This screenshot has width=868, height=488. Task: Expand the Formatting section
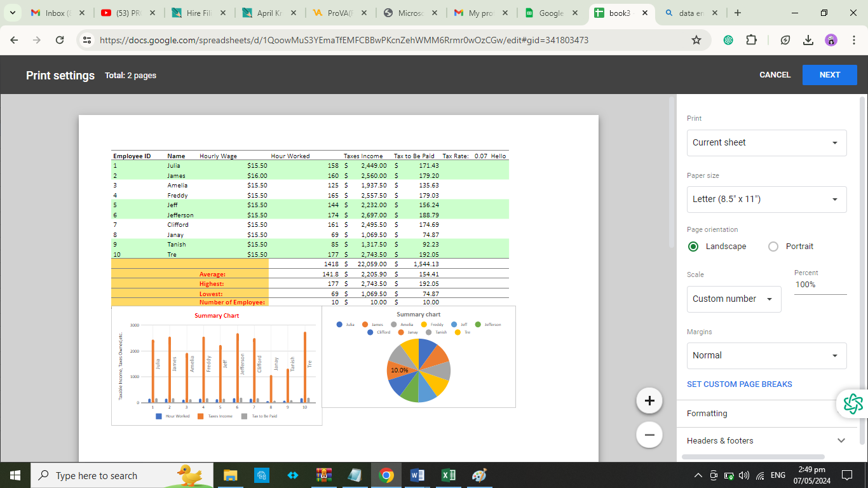(x=766, y=414)
